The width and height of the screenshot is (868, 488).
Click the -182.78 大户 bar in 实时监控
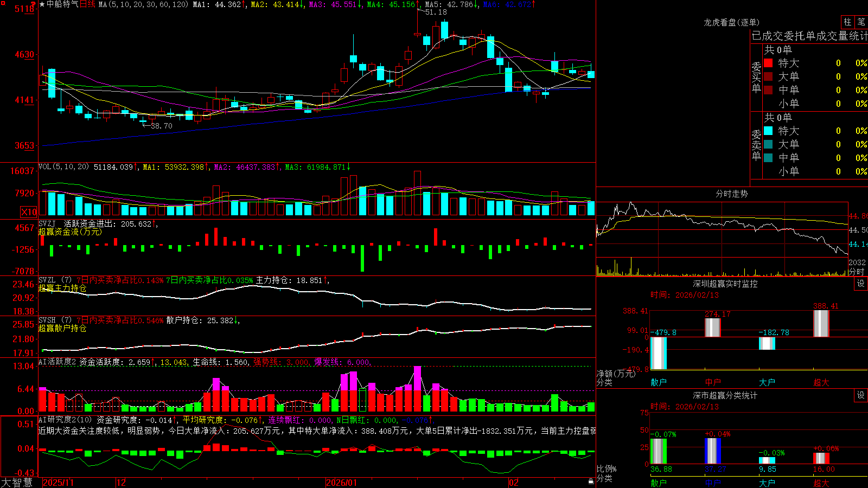[x=767, y=343]
